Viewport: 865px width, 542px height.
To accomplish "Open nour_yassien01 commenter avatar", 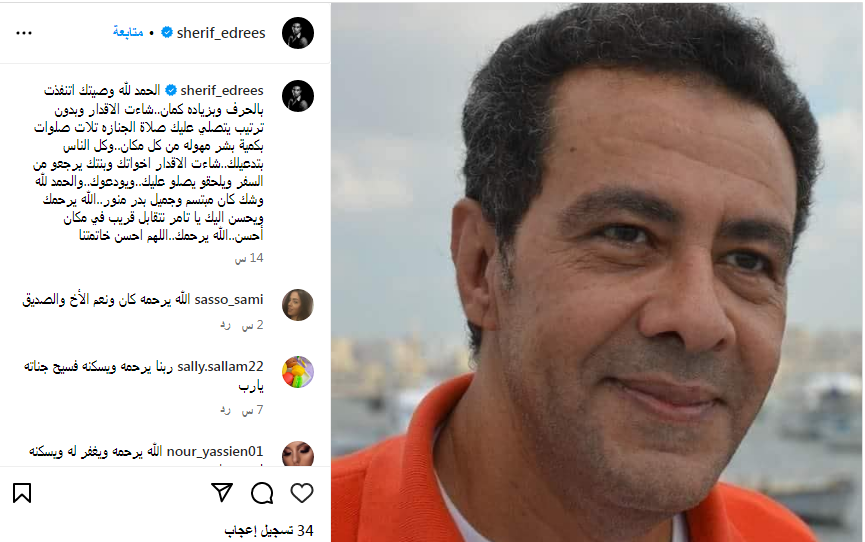I will pos(298,454).
